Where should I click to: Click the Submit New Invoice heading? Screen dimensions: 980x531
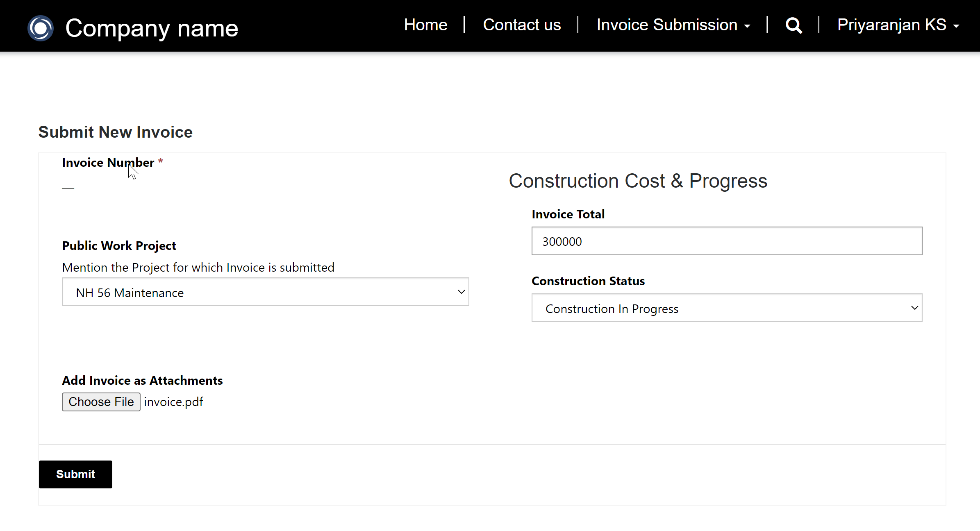115,132
